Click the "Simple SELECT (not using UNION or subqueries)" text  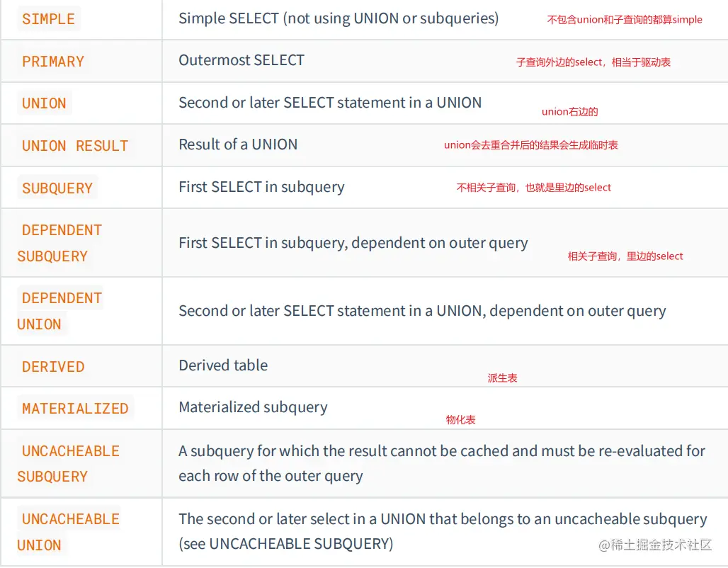tap(339, 18)
